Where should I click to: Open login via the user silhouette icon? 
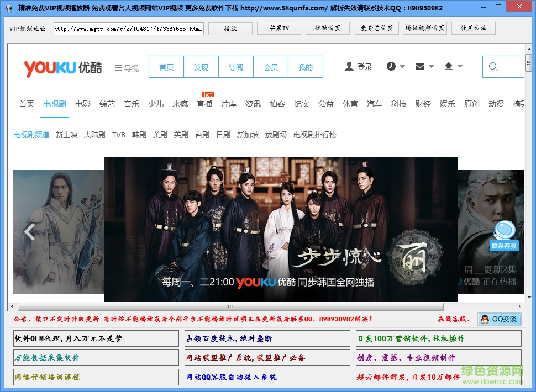pos(349,66)
